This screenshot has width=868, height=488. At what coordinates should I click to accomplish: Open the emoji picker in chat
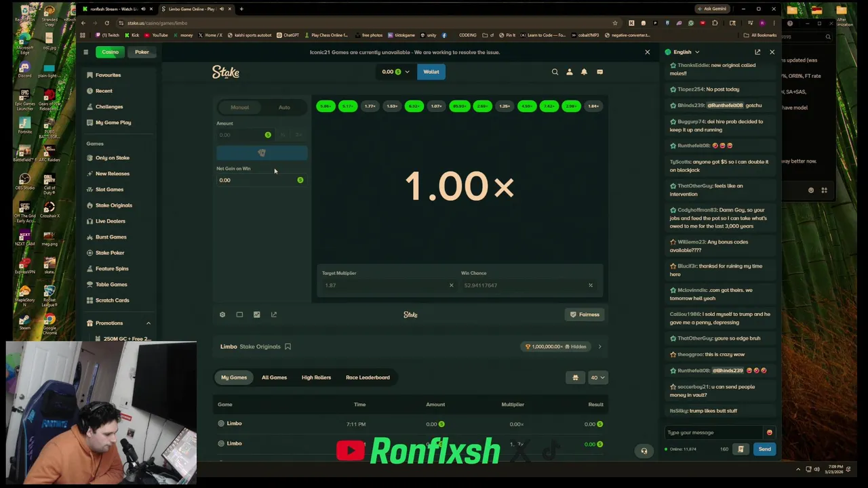point(769,432)
